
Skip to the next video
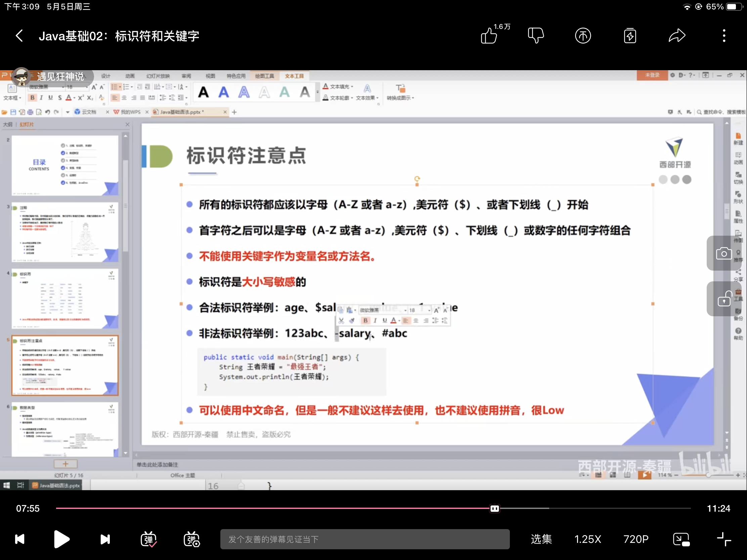(x=105, y=539)
